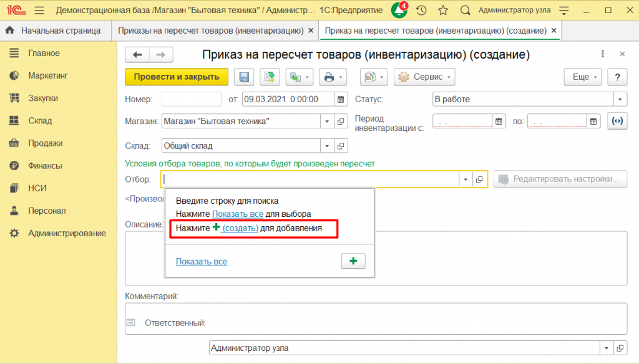Open the help question mark button

[x=617, y=77]
